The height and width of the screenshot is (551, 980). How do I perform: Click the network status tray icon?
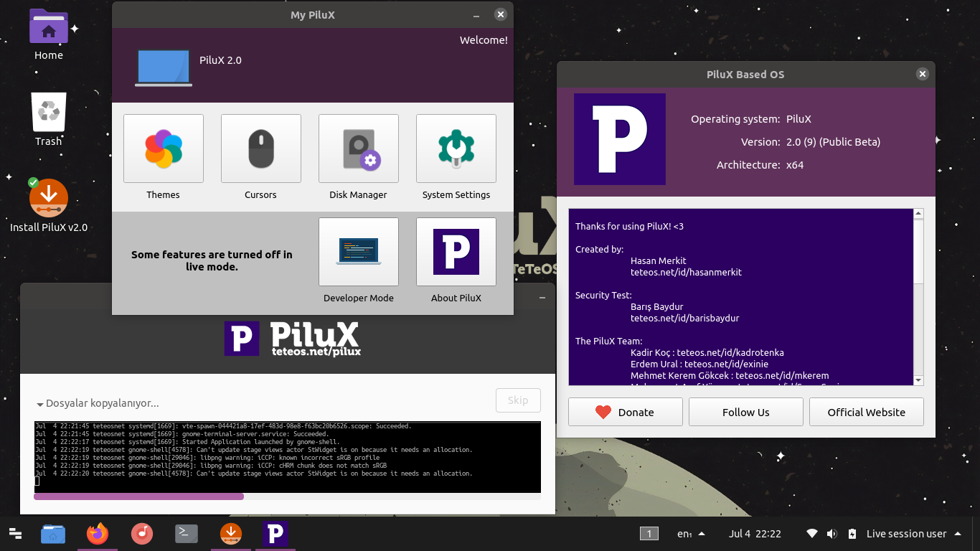pyautogui.click(x=812, y=534)
